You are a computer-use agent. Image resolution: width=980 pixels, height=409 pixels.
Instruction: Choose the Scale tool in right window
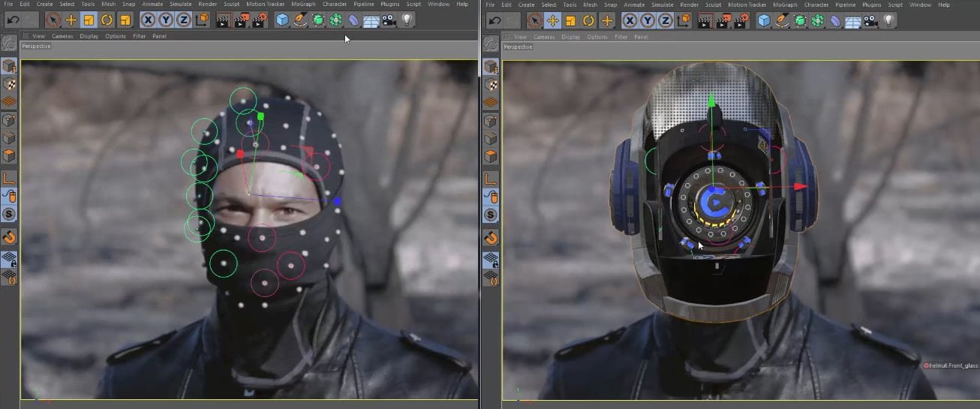(570, 20)
